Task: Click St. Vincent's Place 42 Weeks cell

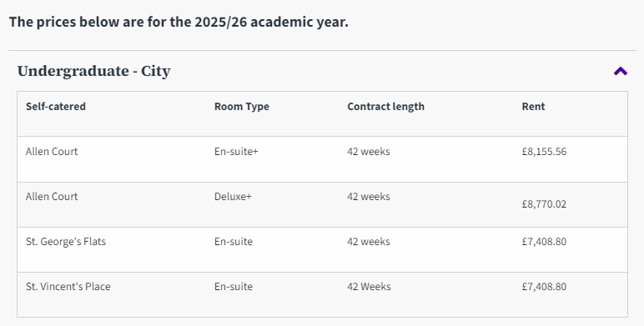Action: [x=369, y=287]
